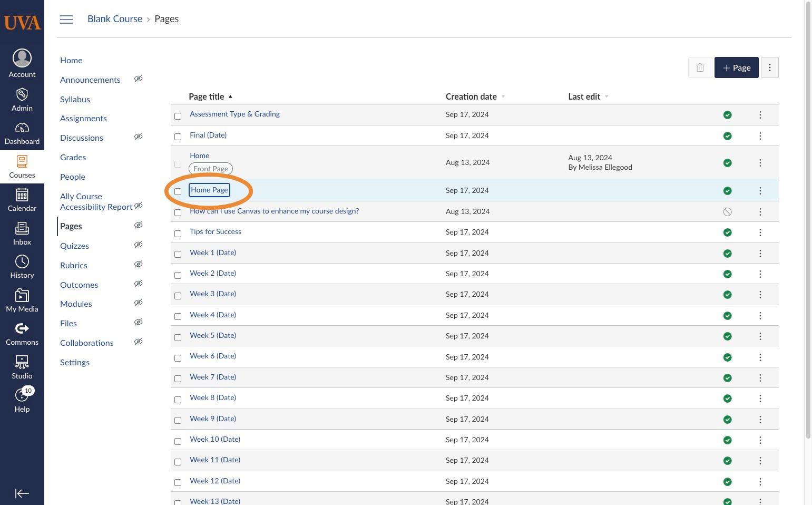Open Settings in course menu
The image size is (812, 505).
[x=75, y=362]
